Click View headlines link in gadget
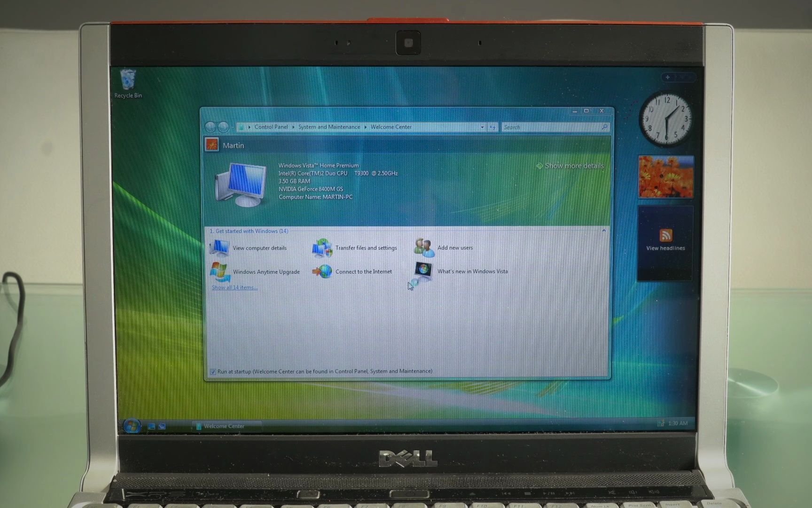 tap(665, 248)
